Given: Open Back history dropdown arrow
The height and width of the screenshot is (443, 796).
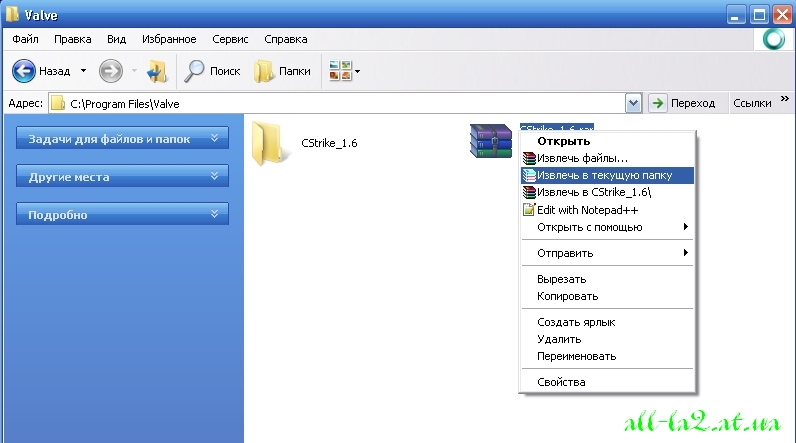Looking at the screenshot, I should coord(83,71).
